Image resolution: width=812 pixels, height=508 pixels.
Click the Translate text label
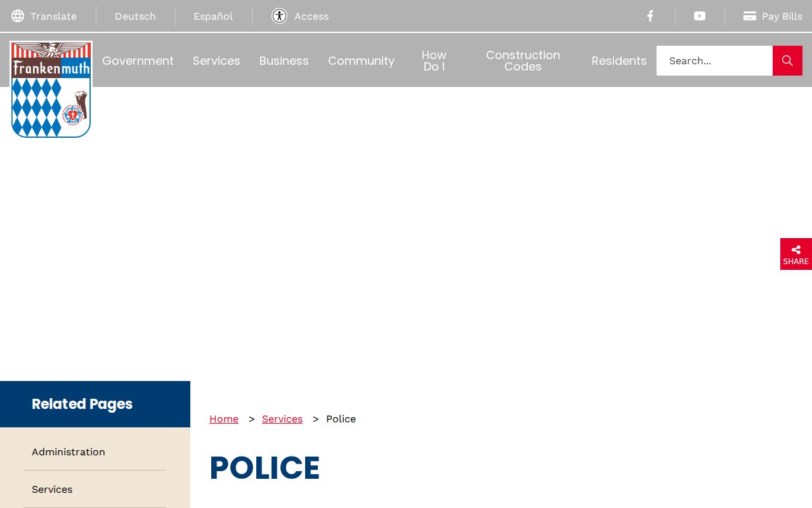click(x=53, y=16)
